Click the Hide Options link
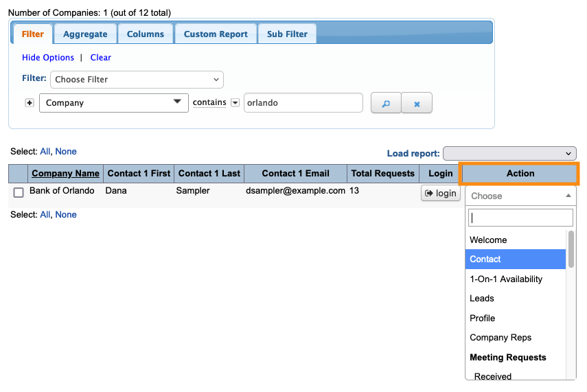 coord(48,58)
